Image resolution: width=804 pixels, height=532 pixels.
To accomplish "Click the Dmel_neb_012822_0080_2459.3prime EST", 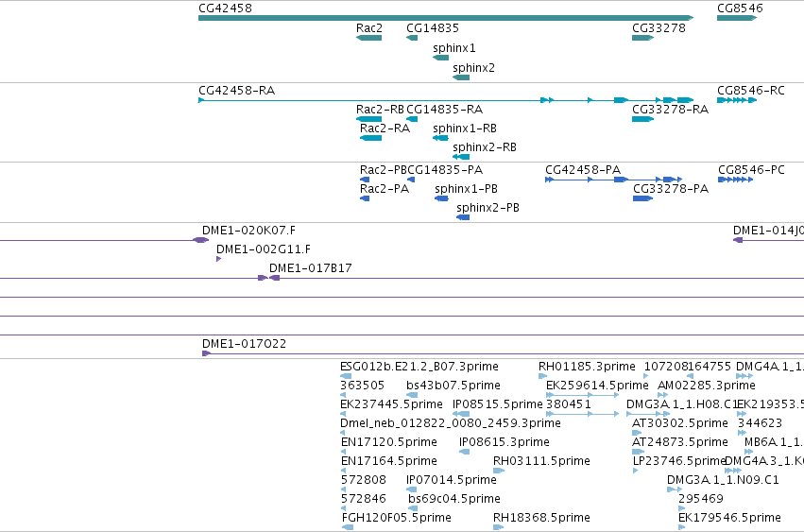I will pyautogui.click(x=343, y=433).
